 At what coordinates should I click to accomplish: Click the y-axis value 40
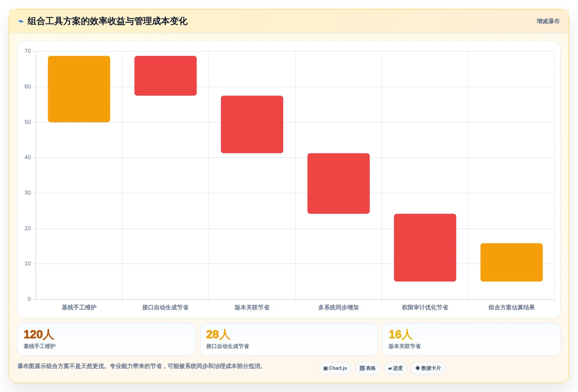[28, 157]
